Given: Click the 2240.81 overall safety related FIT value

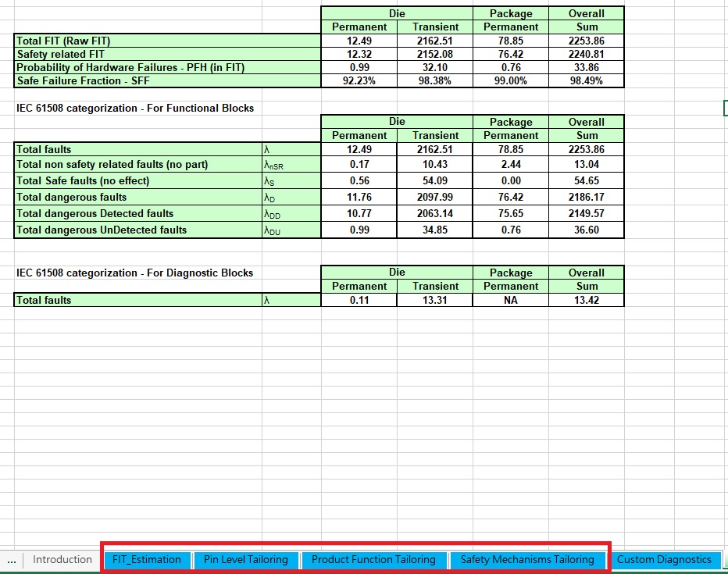Looking at the screenshot, I should [x=587, y=54].
